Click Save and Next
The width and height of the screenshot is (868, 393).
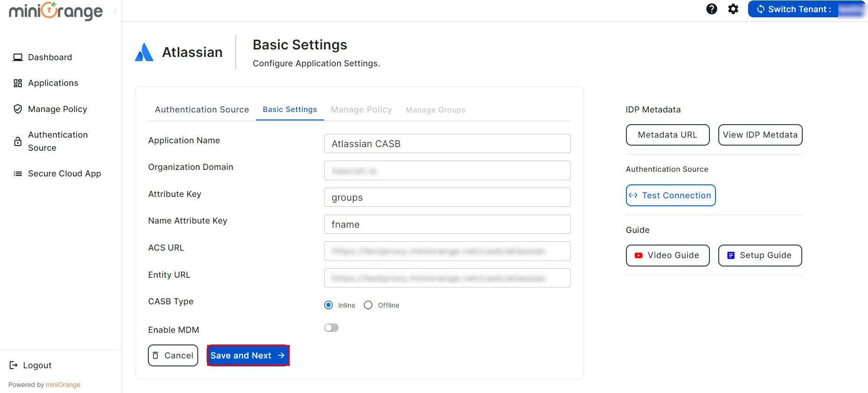pyautogui.click(x=248, y=356)
